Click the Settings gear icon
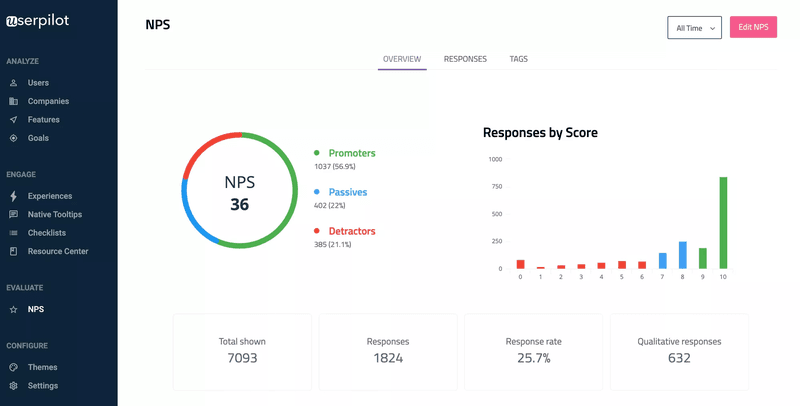The image size is (800, 406). (13, 386)
